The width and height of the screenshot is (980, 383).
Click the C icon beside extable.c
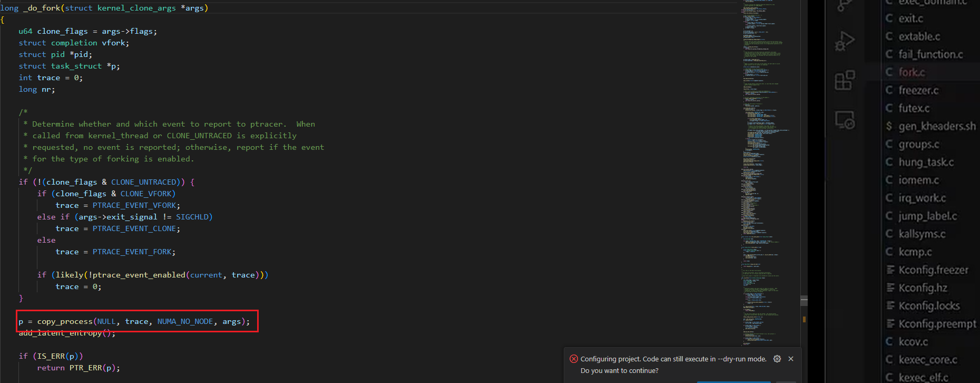click(889, 36)
